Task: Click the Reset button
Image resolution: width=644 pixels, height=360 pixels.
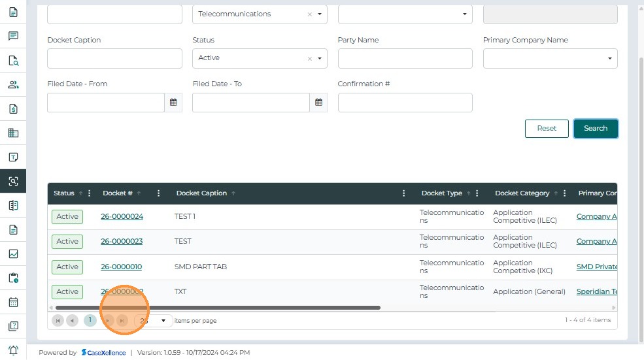Action: tap(547, 129)
